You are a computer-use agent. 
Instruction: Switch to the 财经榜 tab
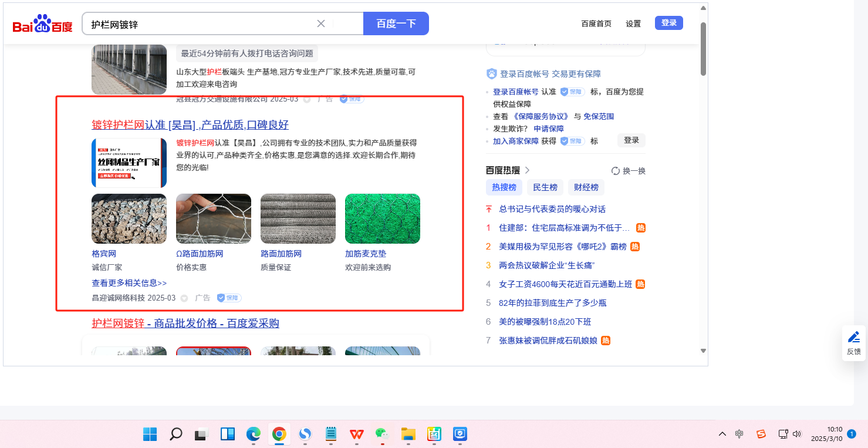pos(586,187)
